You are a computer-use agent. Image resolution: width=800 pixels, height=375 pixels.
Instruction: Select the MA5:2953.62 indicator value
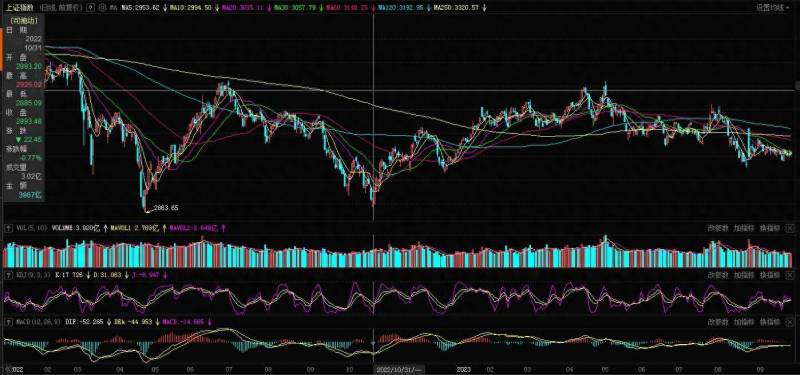(141, 8)
